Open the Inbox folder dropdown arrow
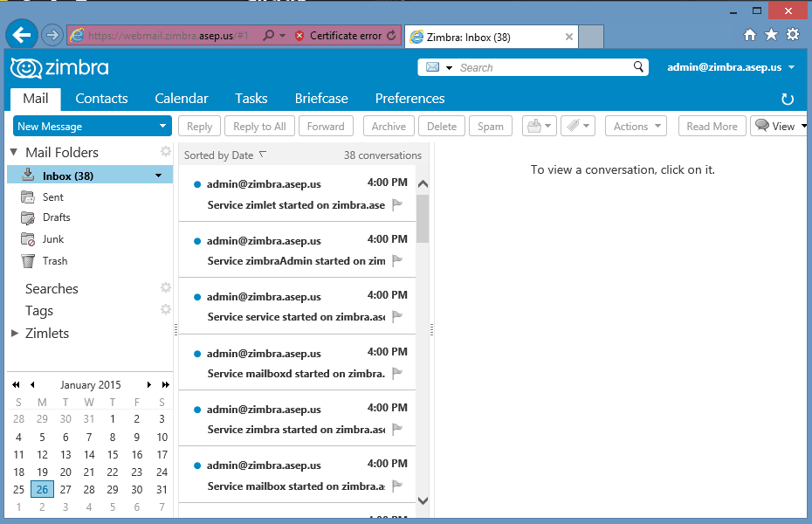Viewport: 812px width, 524px height. (158, 176)
